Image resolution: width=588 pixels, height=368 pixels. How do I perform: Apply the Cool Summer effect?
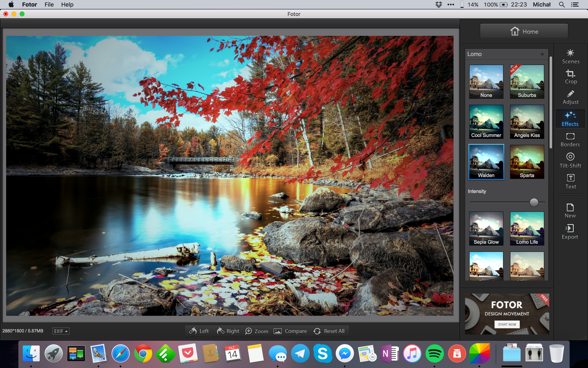[x=486, y=122]
